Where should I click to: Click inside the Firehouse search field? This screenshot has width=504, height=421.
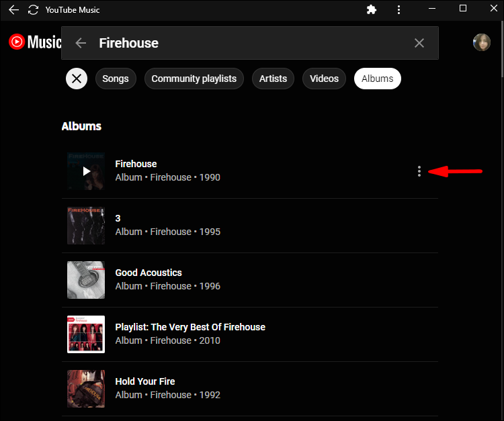point(249,43)
